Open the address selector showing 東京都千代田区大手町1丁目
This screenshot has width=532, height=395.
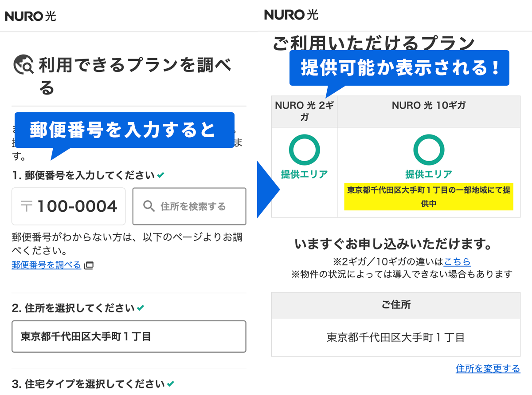(129, 336)
